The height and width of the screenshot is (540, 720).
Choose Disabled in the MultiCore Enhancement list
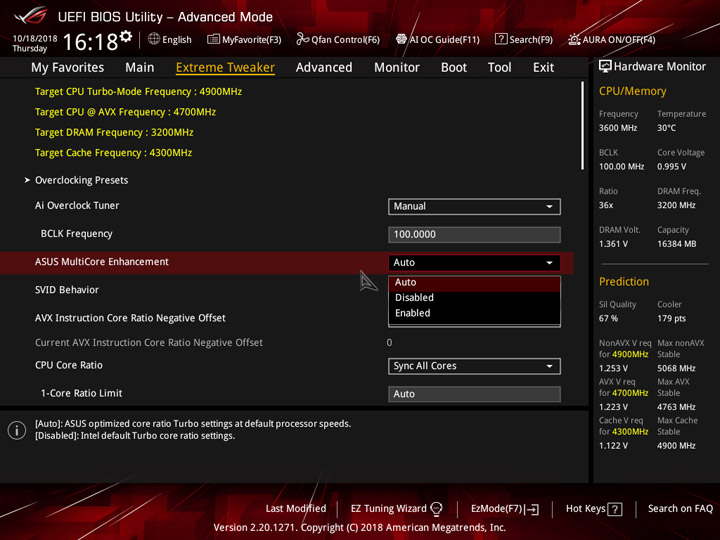[x=474, y=298]
